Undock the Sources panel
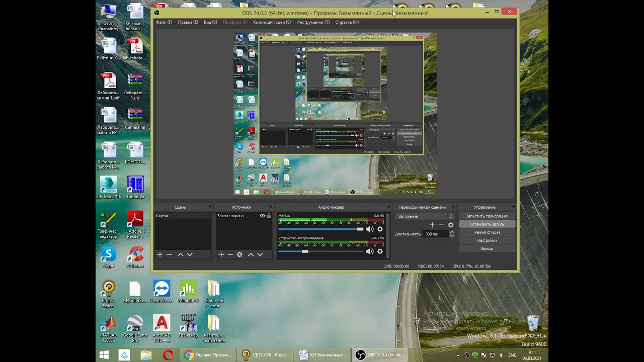This screenshot has width=644, height=362. tap(271, 207)
